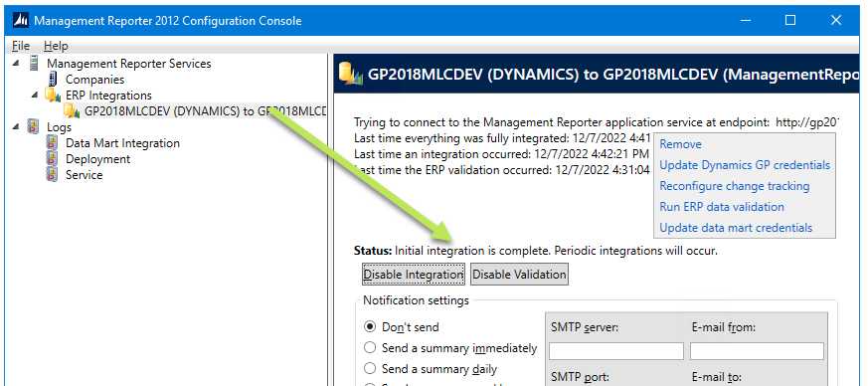Screen dimensions: 868x386
Task: Click the ERP Integrations database icon
Action: click(53, 96)
